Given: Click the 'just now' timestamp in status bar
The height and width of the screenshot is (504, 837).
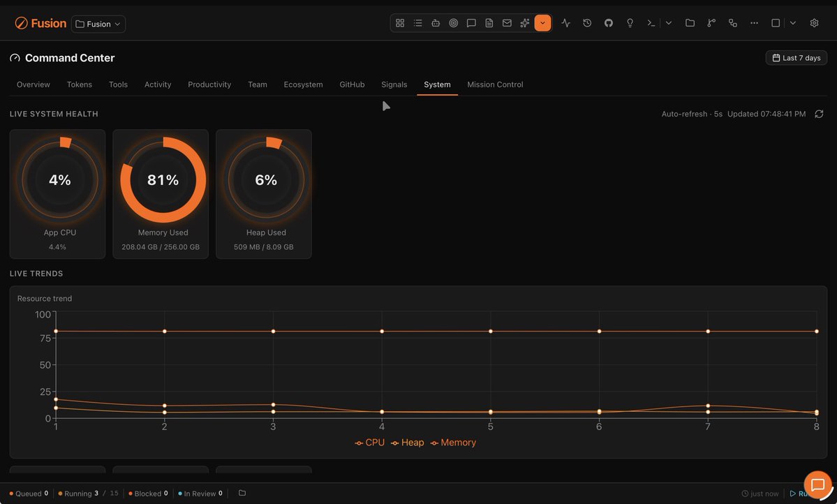Looking at the screenshot, I should coord(760,494).
